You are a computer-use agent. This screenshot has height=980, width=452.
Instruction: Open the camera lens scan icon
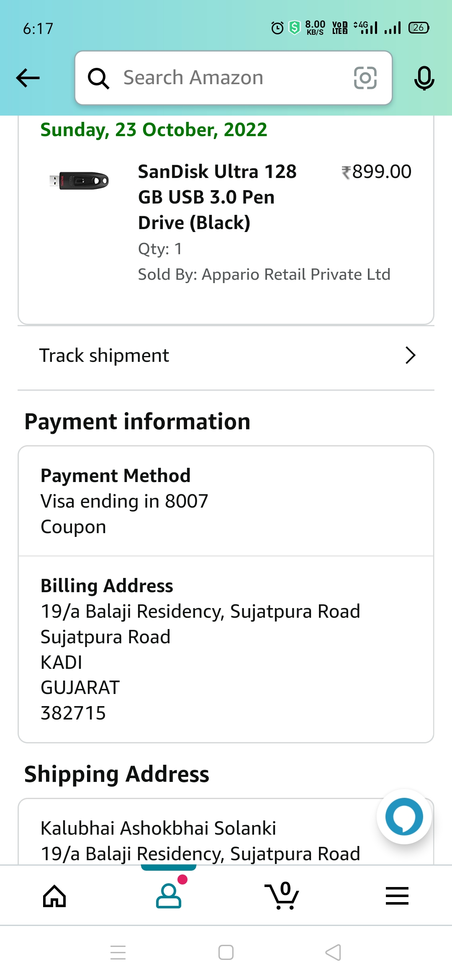pos(365,78)
